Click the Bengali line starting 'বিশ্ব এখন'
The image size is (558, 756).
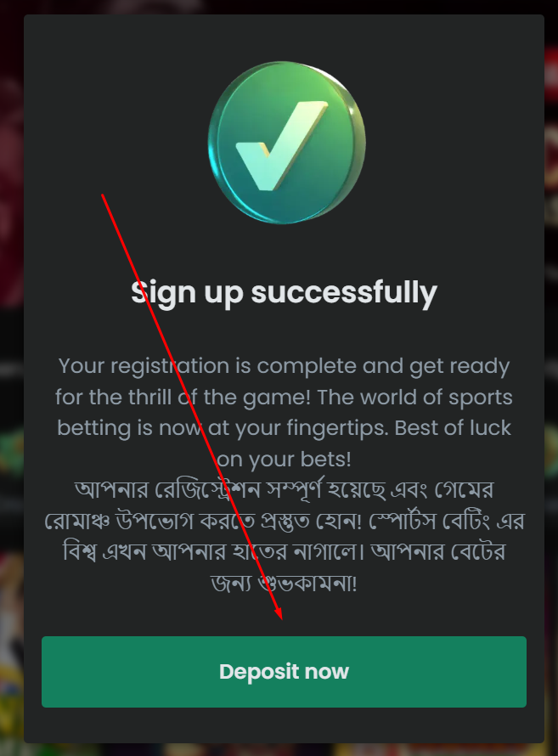(x=284, y=552)
